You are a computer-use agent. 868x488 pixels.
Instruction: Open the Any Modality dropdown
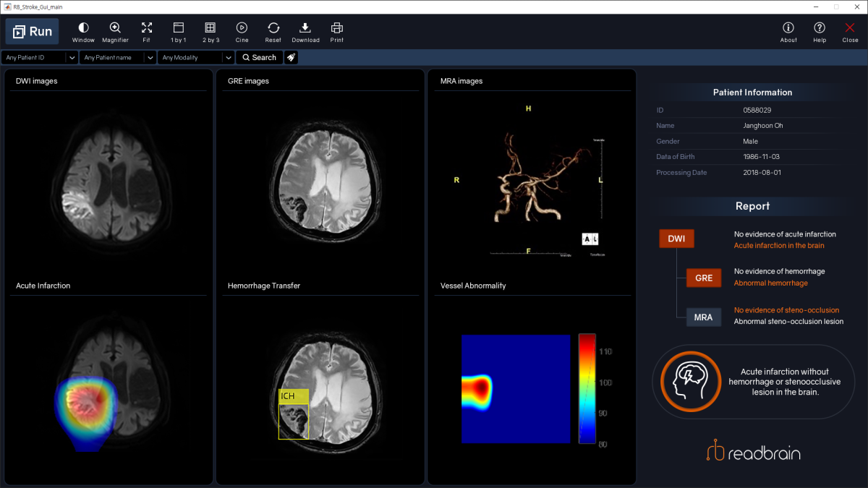point(228,57)
